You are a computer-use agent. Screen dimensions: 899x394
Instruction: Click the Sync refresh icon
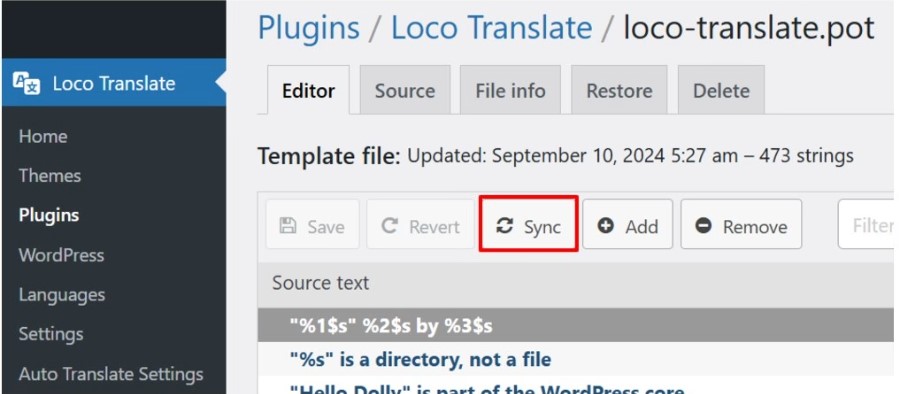[505, 226]
